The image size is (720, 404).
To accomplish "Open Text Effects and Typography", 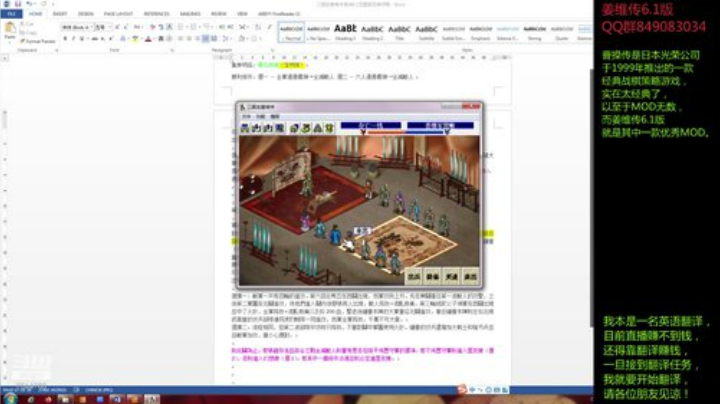I will [123, 39].
